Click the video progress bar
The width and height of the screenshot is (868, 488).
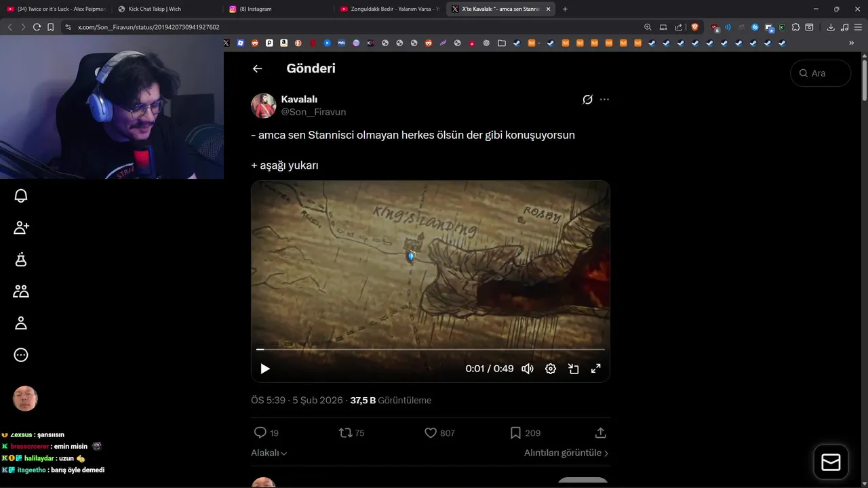[430, 350]
